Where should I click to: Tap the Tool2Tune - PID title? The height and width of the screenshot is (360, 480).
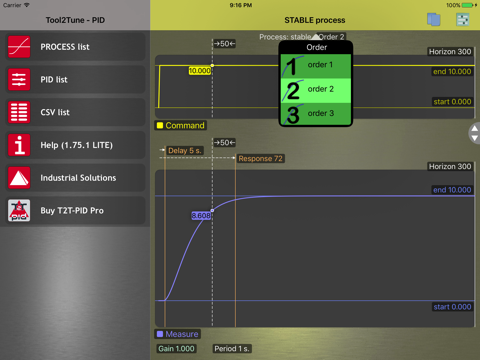point(75,20)
